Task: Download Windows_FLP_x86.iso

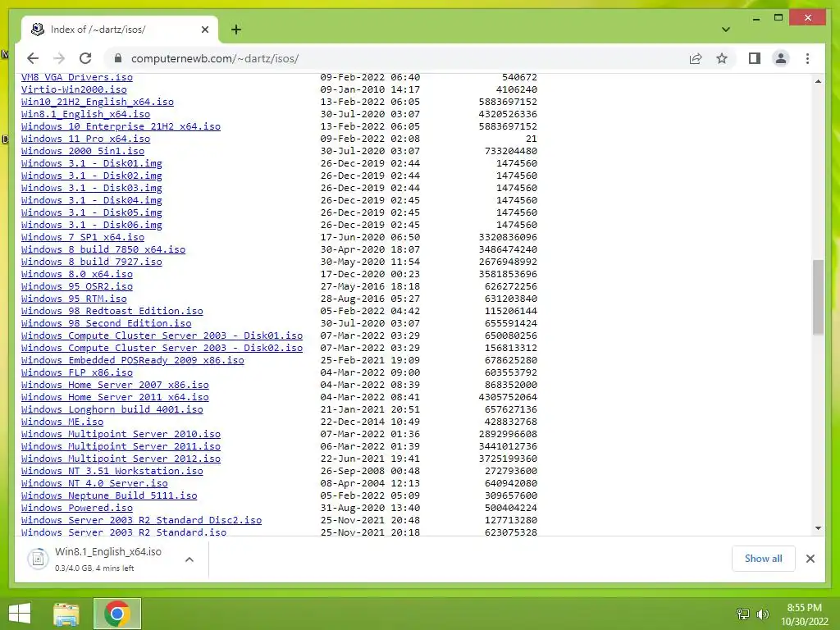Action: (77, 373)
